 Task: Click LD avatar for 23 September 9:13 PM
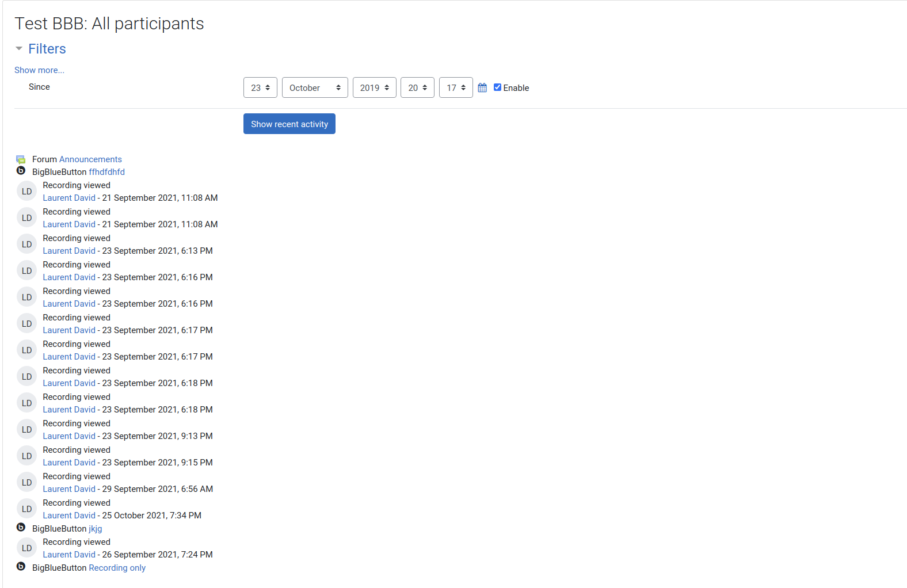coord(26,430)
